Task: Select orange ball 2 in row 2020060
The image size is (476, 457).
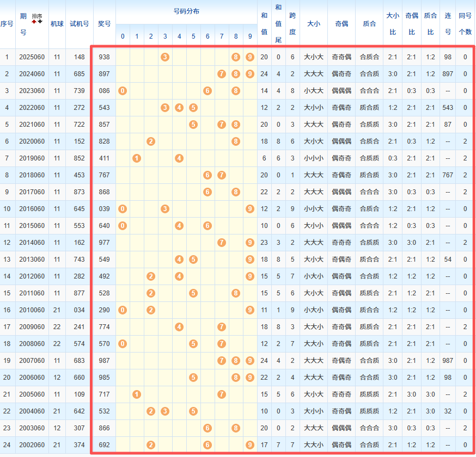Action: tap(151, 141)
